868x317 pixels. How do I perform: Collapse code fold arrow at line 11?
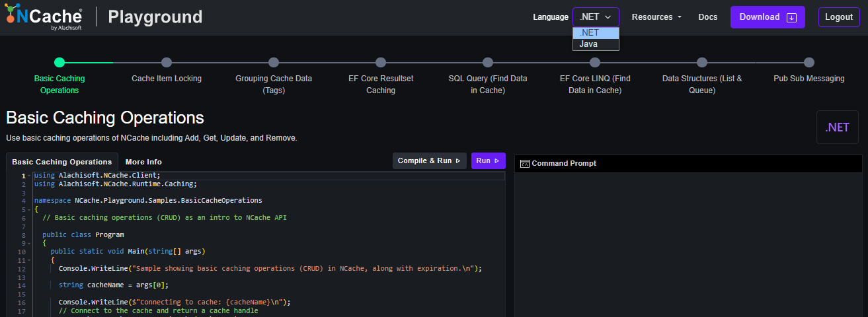(29, 260)
